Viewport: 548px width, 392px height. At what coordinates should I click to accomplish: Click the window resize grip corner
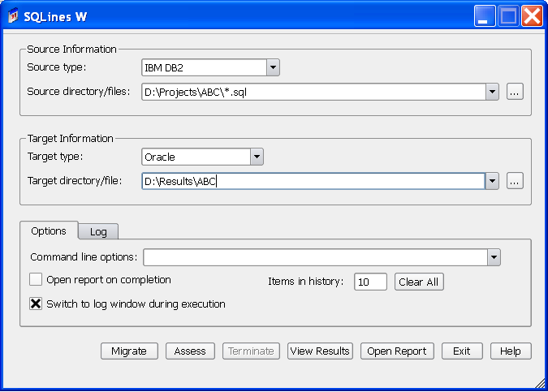click(x=541, y=384)
